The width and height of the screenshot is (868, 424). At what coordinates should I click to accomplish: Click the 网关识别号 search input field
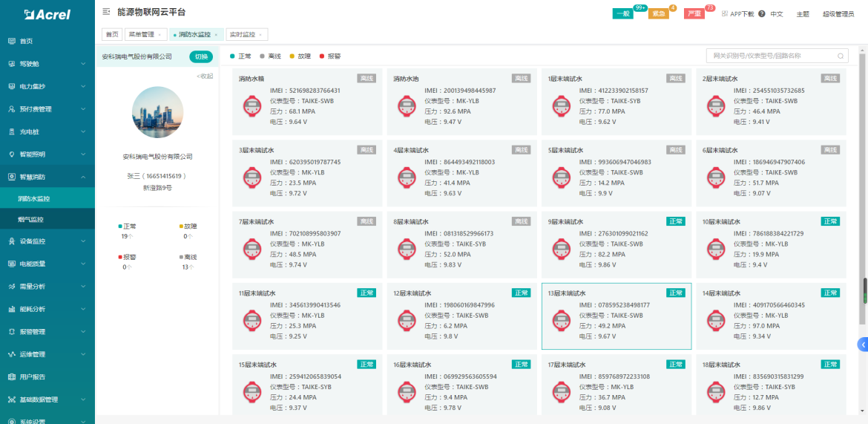772,56
